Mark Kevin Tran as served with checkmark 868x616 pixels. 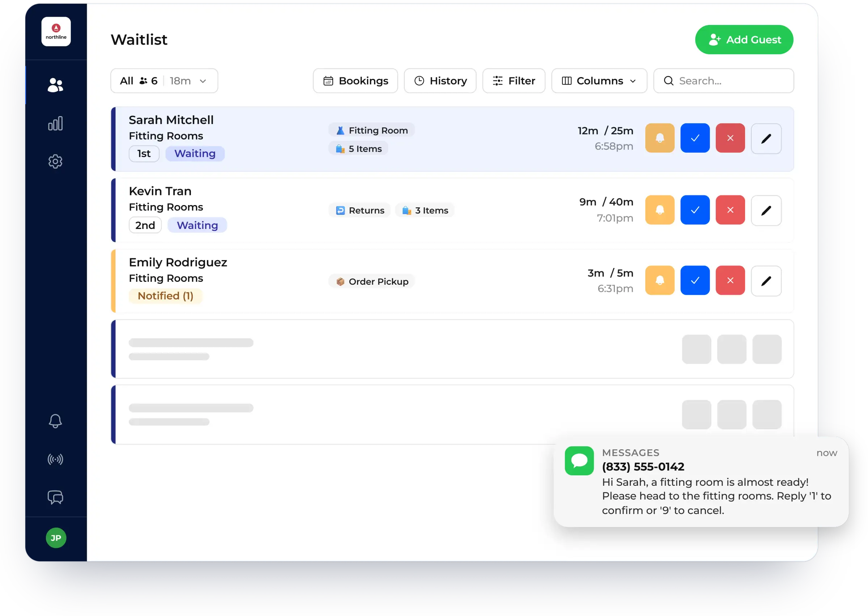click(695, 210)
